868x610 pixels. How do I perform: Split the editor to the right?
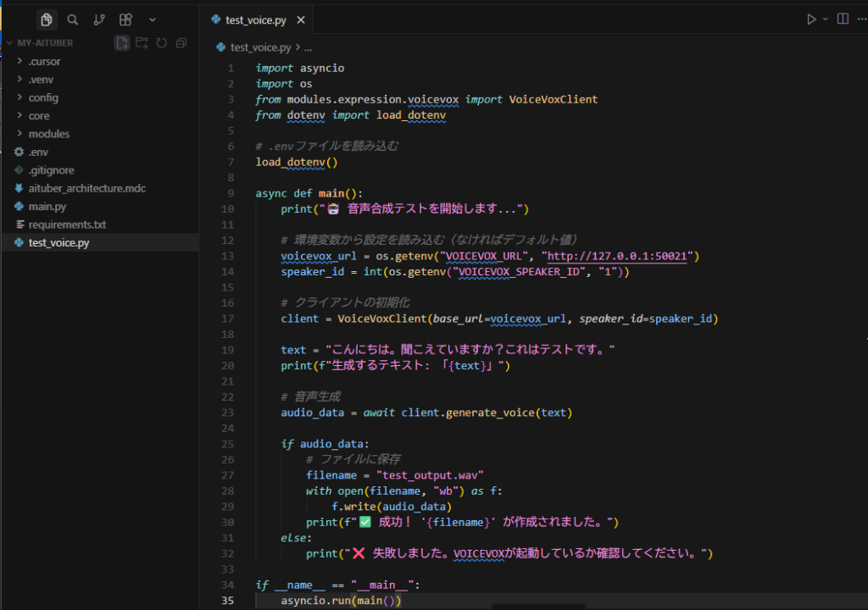pyautogui.click(x=843, y=19)
